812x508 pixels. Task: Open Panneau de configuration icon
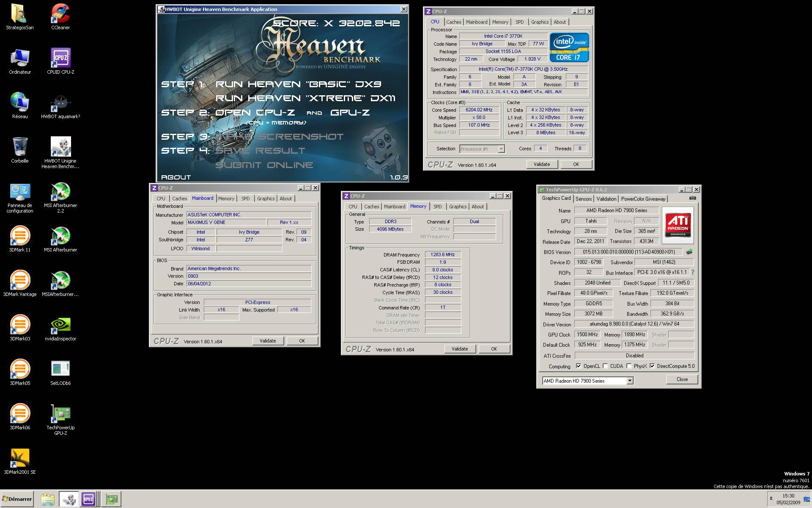click(20, 198)
